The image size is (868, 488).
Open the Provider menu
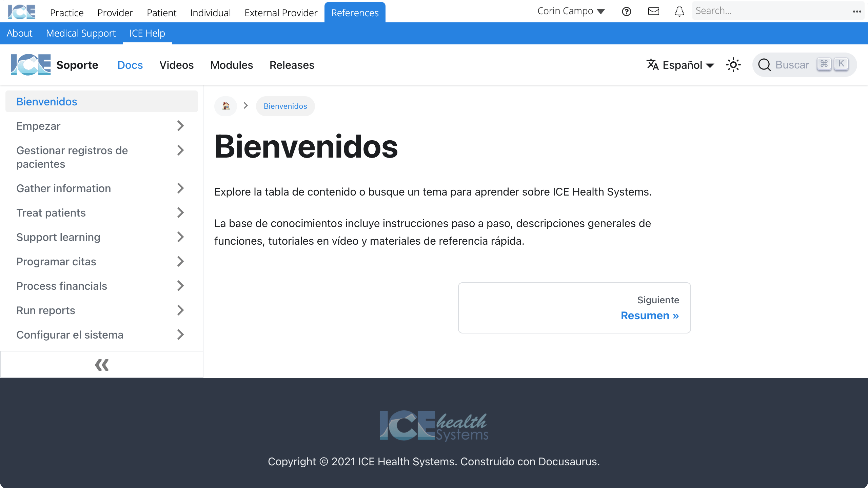[115, 13]
